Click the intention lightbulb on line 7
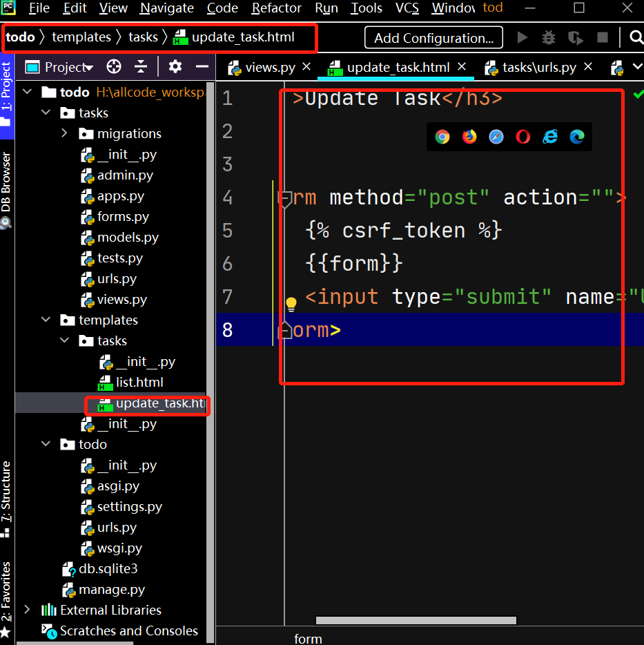The height and width of the screenshot is (645, 644). (291, 304)
